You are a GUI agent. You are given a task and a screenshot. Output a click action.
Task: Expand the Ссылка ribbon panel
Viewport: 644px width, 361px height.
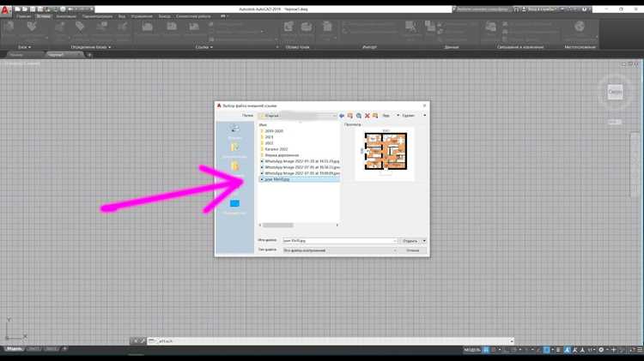click(x=204, y=47)
